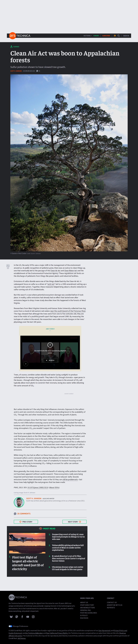Follow the Clean Water Act link
Screen dimensions: 138x644
(71, 271)
